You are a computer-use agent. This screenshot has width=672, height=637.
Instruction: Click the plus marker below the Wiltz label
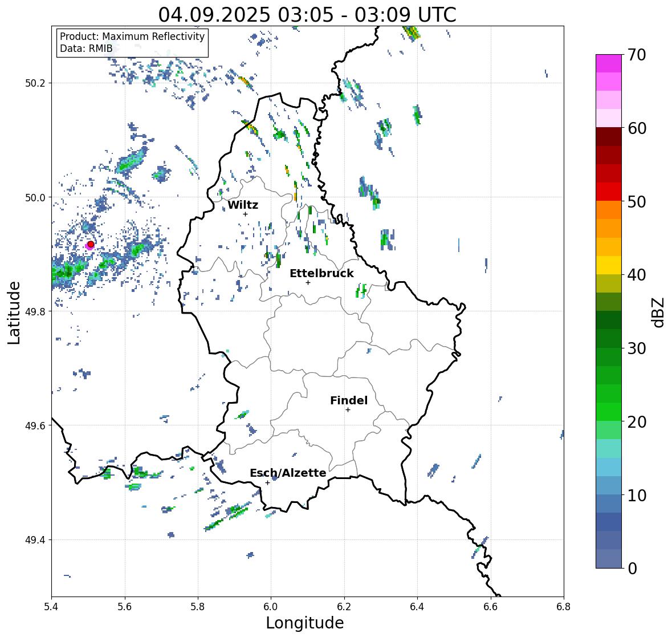point(245,214)
